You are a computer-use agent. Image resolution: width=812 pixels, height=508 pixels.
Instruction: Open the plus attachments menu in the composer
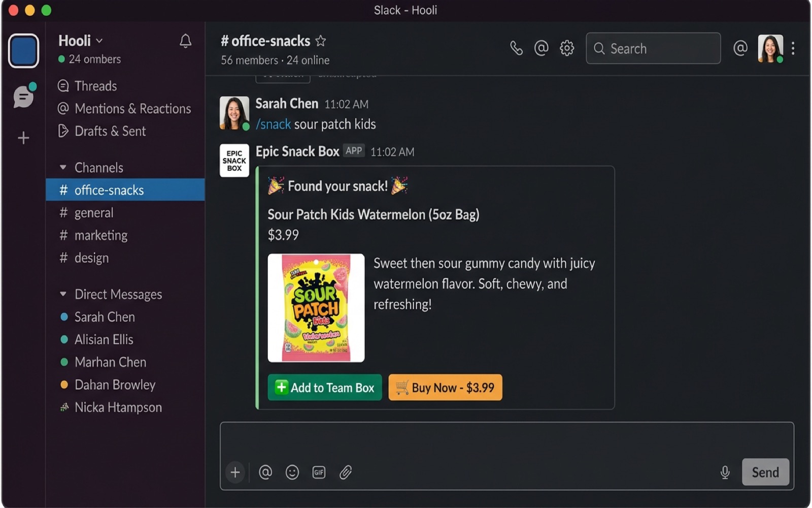click(x=235, y=472)
